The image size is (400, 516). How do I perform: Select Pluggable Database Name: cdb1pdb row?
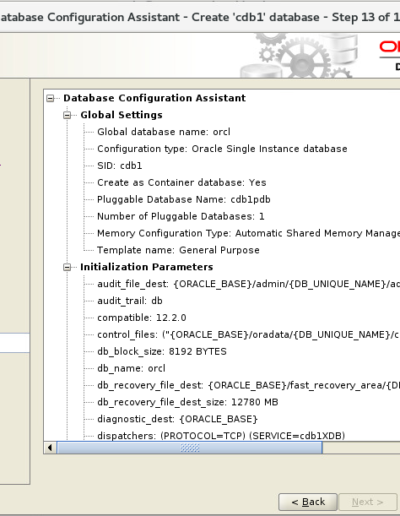click(x=184, y=199)
